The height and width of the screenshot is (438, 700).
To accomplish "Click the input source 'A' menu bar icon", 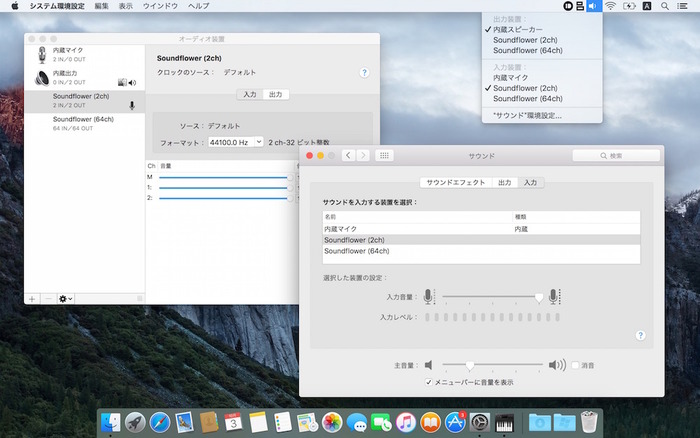I will 647,6.
